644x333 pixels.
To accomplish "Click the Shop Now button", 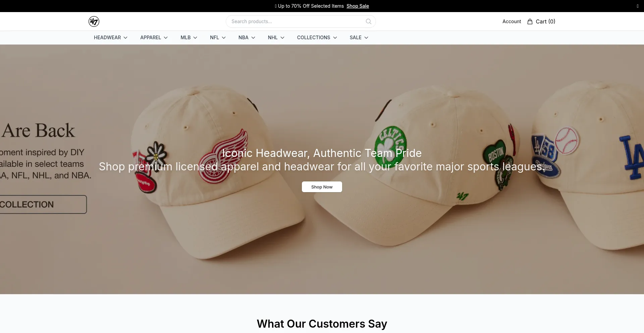I will (322, 187).
